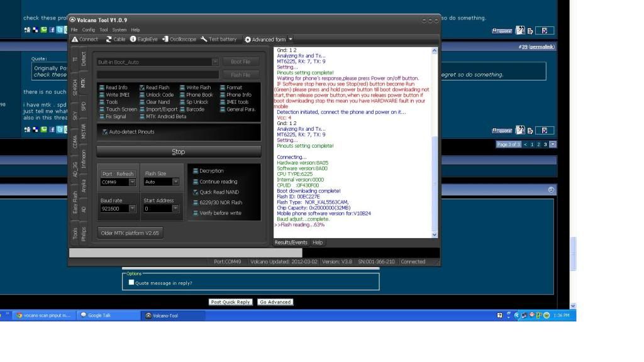Switch to the Results/Events tab
The height and width of the screenshot is (362, 644).
[291, 243]
